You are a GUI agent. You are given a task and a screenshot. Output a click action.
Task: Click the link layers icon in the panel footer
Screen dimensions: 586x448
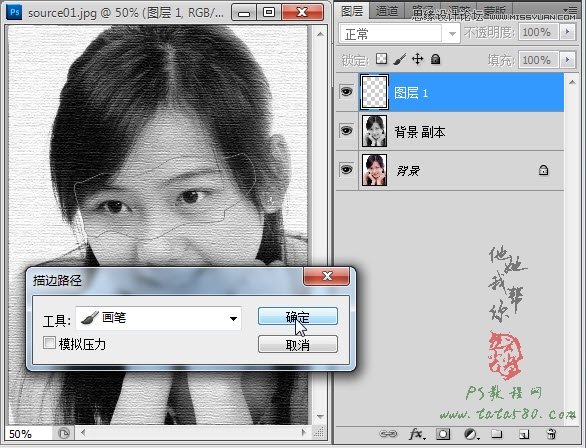[x=388, y=434]
